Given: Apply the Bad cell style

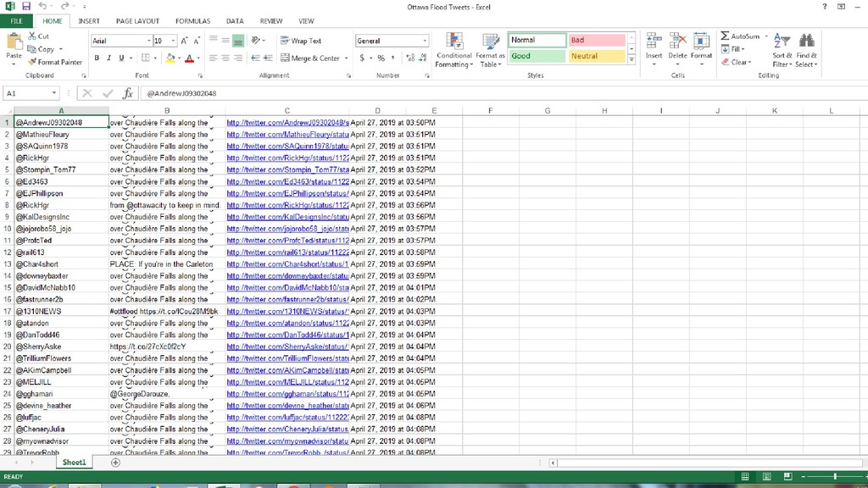Looking at the screenshot, I should [x=597, y=40].
